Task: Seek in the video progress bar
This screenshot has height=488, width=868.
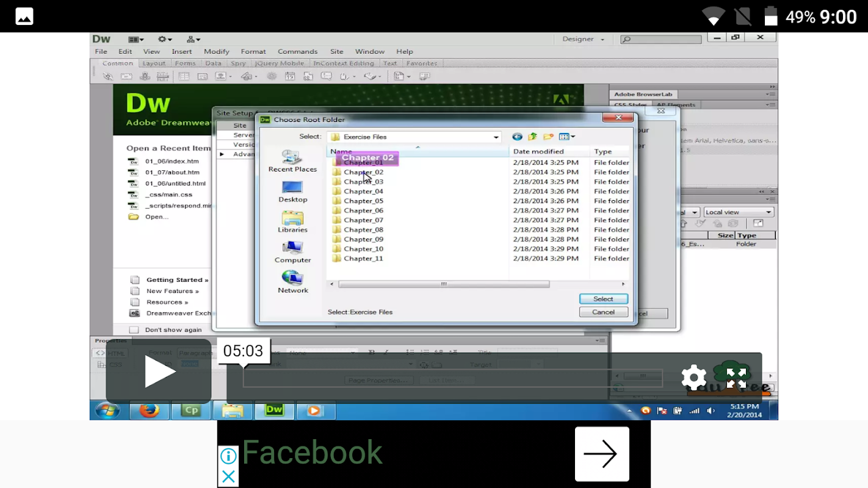Action: pos(452,378)
